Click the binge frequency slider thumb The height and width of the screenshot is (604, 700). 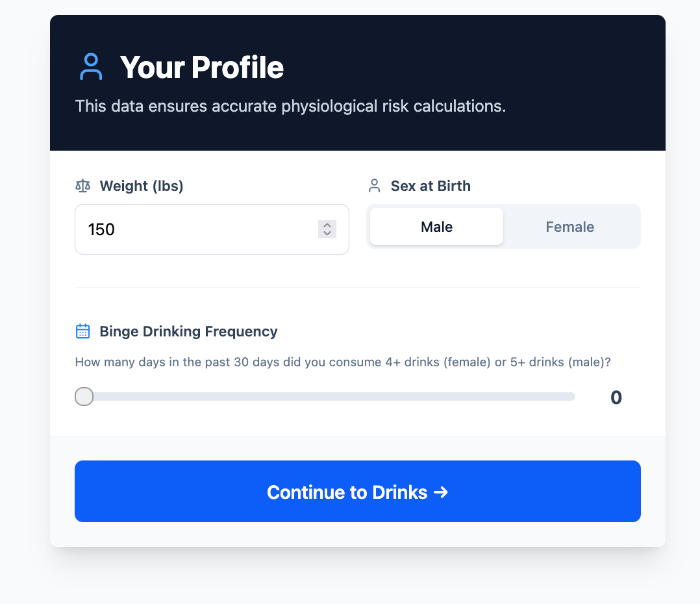tap(84, 396)
